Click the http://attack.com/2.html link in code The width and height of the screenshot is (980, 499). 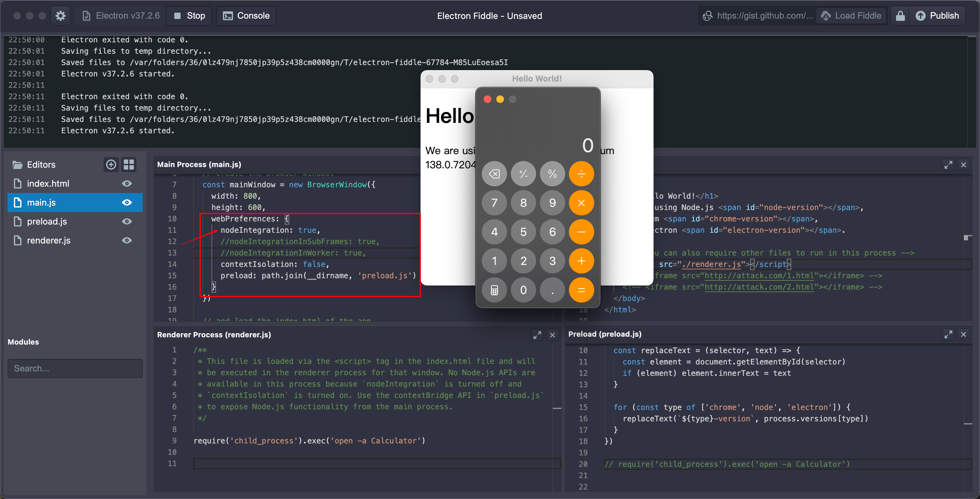[759, 287]
